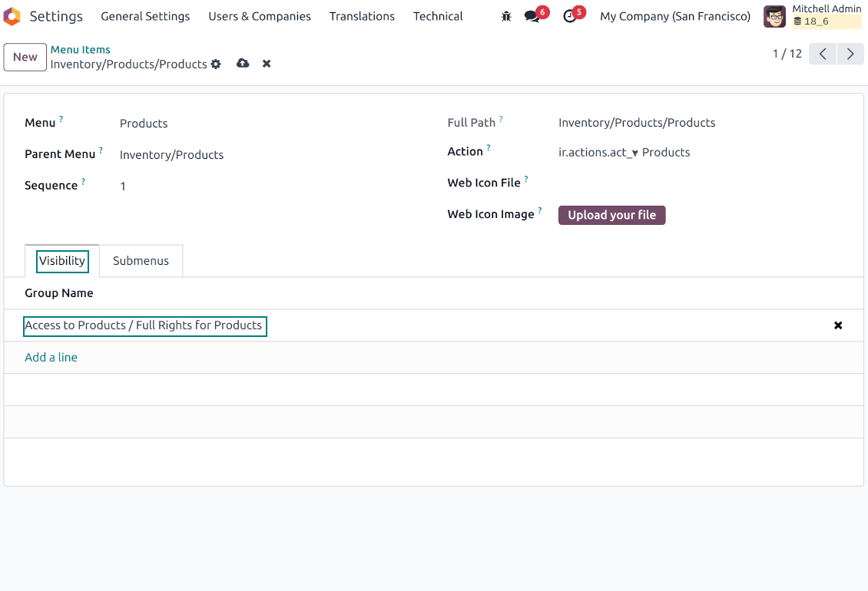This screenshot has height=591, width=868.
Task: Click Mitchell Admin user avatar
Action: (774, 16)
